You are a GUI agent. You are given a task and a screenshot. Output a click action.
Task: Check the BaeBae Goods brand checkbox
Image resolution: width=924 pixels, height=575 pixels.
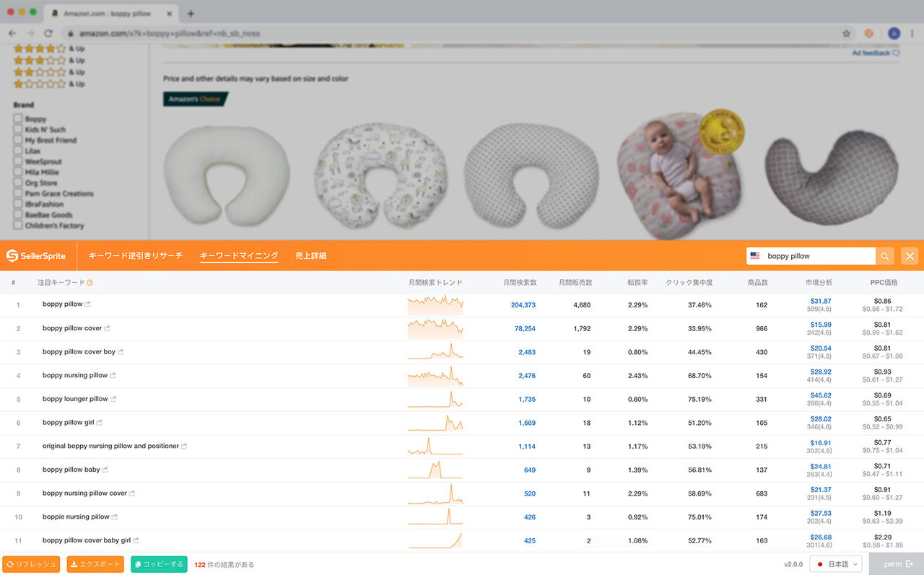click(18, 215)
